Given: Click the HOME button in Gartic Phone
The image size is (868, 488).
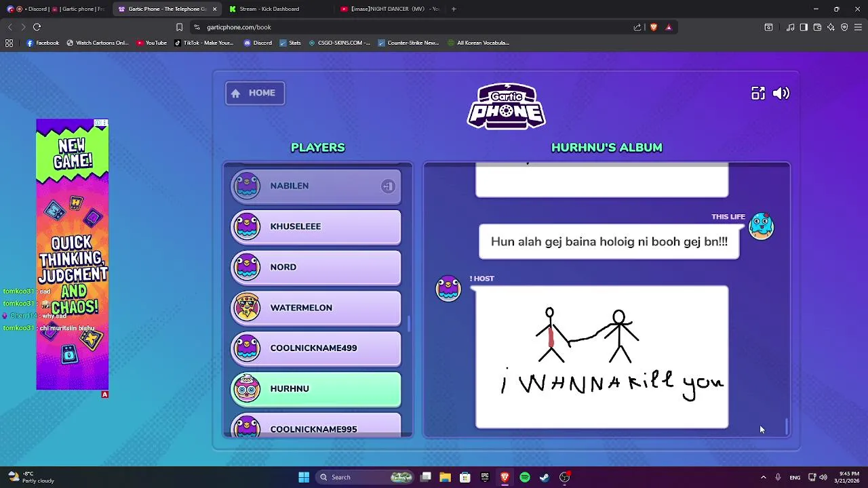Looking at the screenshot, I should coord(255,93).
